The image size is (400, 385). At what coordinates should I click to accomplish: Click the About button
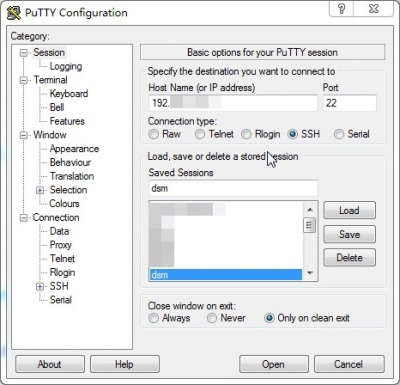(50, 364)
